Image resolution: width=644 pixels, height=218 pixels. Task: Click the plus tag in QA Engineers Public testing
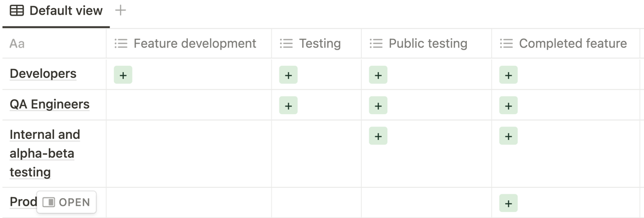point(378,106)
